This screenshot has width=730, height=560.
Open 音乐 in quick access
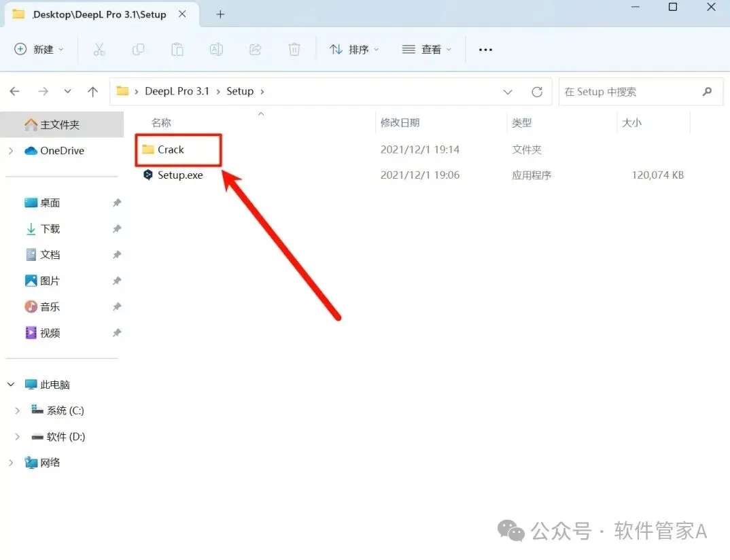tap(42, 307)
